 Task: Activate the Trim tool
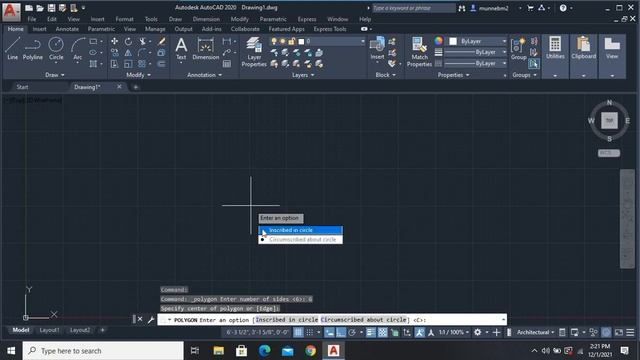142,41
